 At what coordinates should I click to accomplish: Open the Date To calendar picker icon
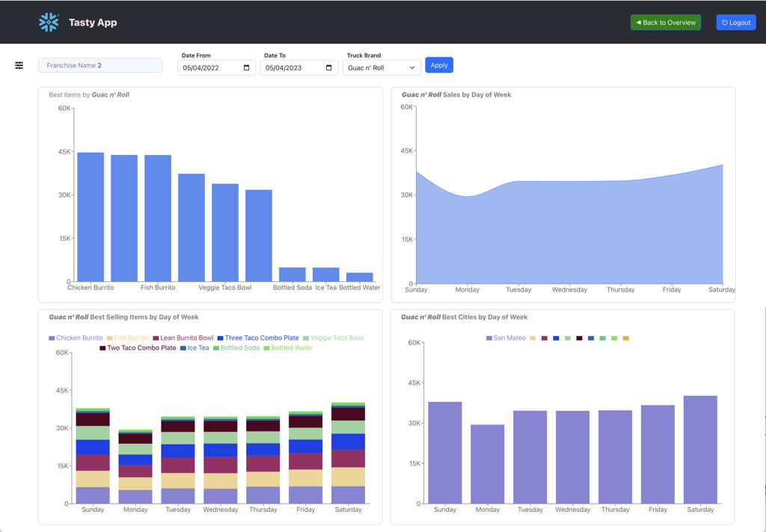[x=328, y=68]
